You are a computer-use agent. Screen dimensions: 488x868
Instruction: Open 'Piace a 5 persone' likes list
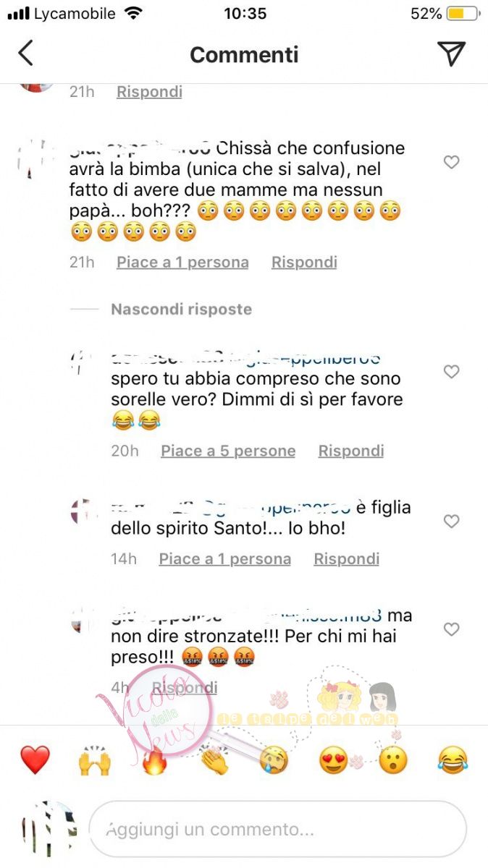coord(228,451)
